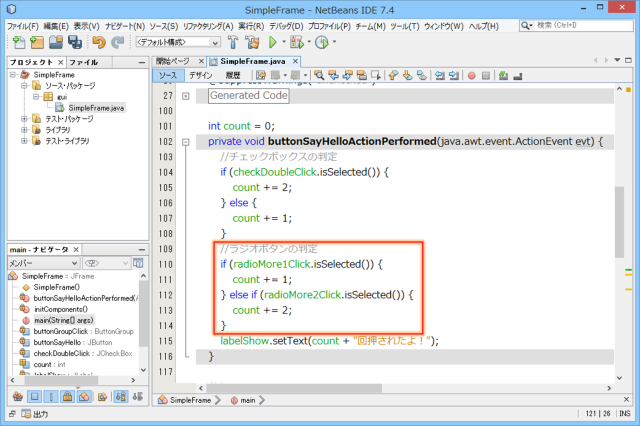Open the デバッグ(D) menu

(x=286, y=26)
